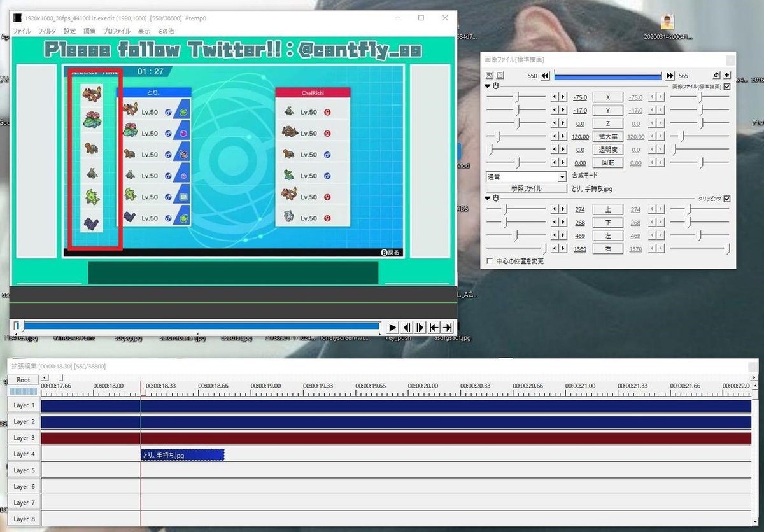This screenshot has width=764, height=532.
Task: Go to the object's start frame 550 arrow
Action: 545,76
